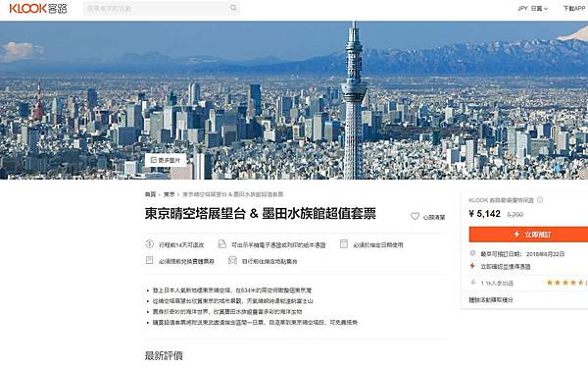Image resolution: width=588 pixels, height=368 pixels.
Task: Click the search magnifier icon
Action: pos(233,8)
